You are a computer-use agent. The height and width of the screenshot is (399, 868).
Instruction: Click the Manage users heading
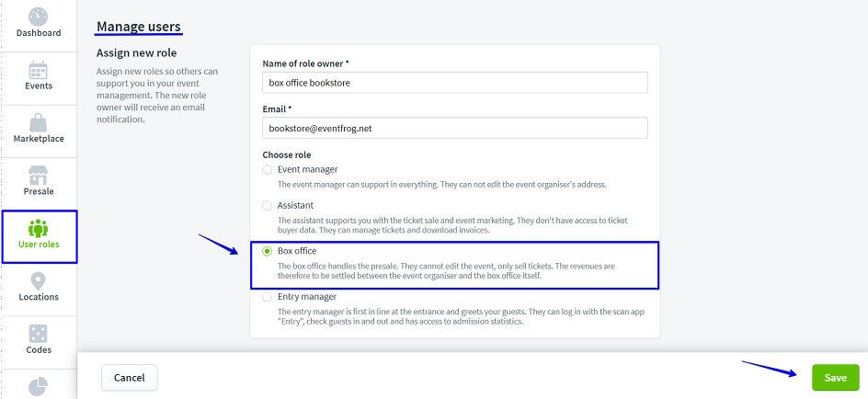(139, 27)
